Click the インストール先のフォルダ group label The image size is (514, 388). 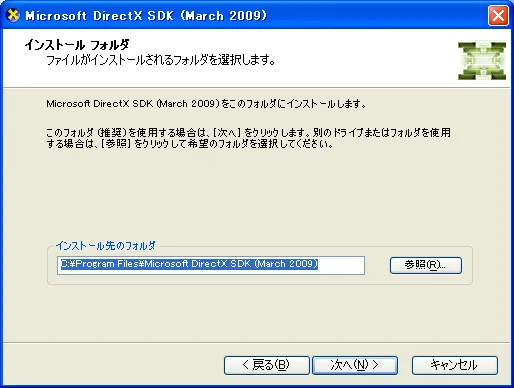pyautogui.click(x=106, y=246)
